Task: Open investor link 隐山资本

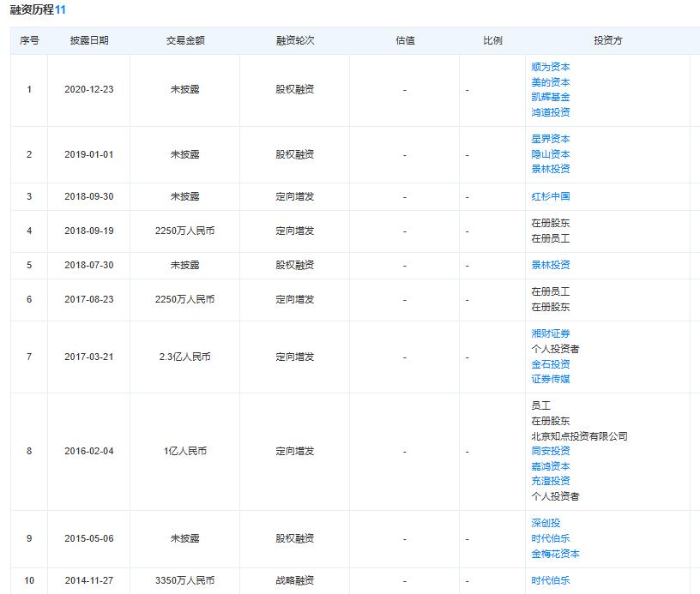Action: click(551, 154)
